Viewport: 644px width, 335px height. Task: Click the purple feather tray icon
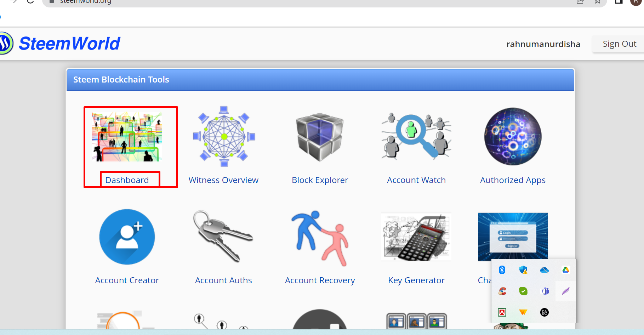566,291
